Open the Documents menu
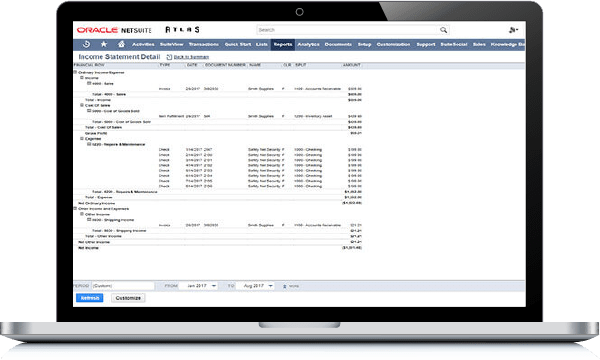Screen dimensions: 600x360 pyautogui.click(x=338, y=44)
